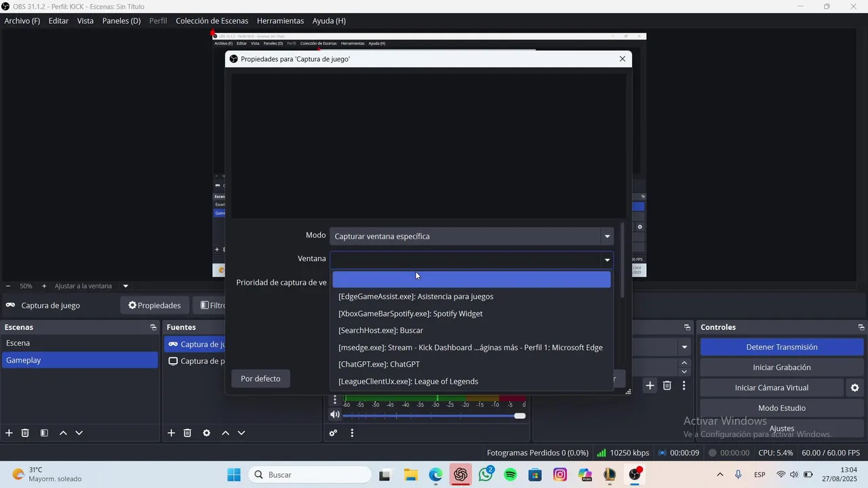Move scene up arrow in Escenas panel

click(x=63, y=433)
